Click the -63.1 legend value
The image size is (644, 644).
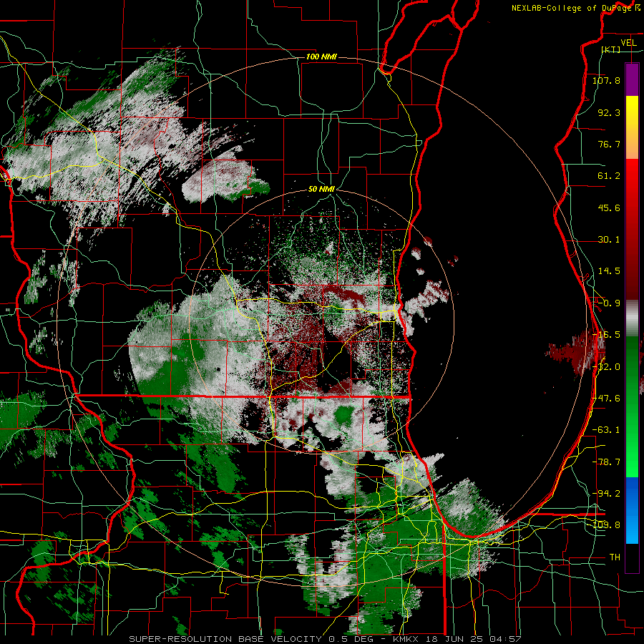pos(606,430)
